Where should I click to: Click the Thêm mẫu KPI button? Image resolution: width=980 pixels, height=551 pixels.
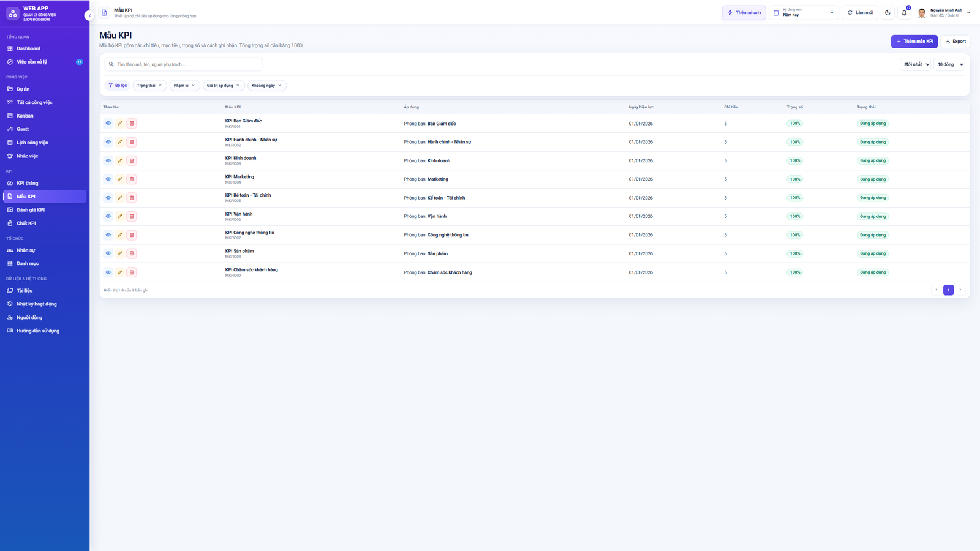tap(914, 42)
